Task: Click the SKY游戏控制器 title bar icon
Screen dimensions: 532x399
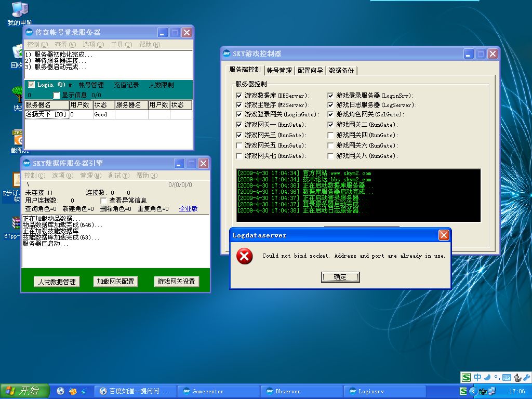Action: click(x=227, y=54)
